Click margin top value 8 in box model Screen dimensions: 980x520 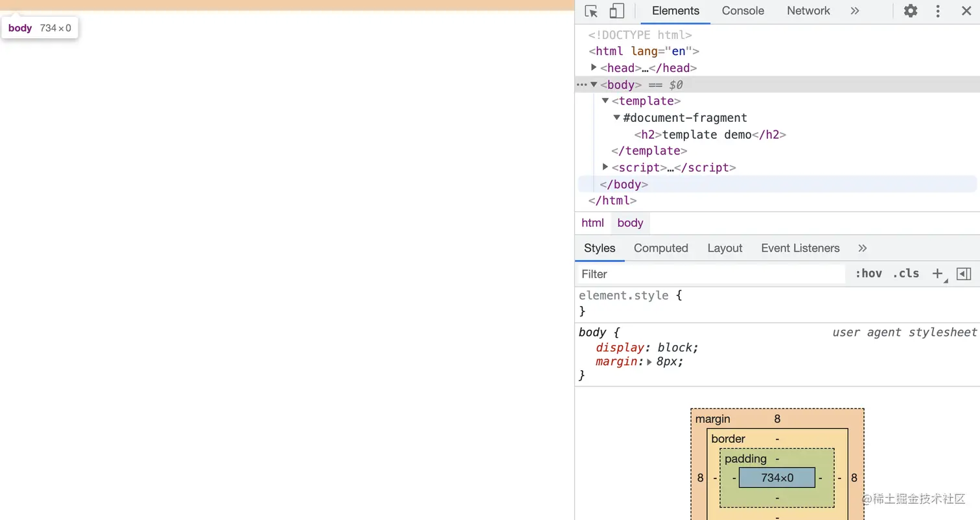(777, 419)
